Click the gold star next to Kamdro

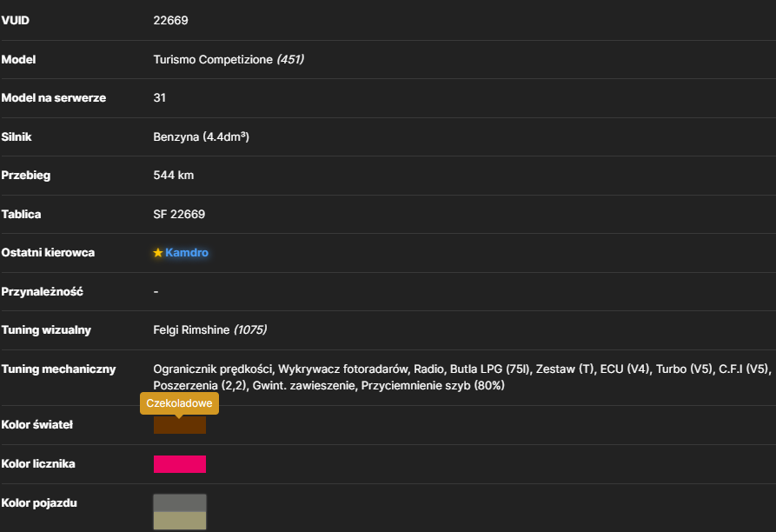(158, 253)
